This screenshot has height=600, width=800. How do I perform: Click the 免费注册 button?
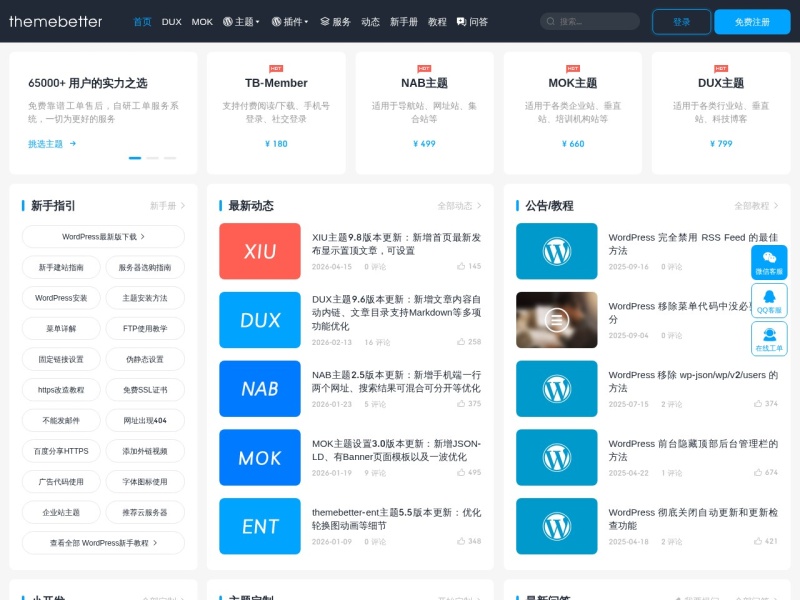click(752, 22)
